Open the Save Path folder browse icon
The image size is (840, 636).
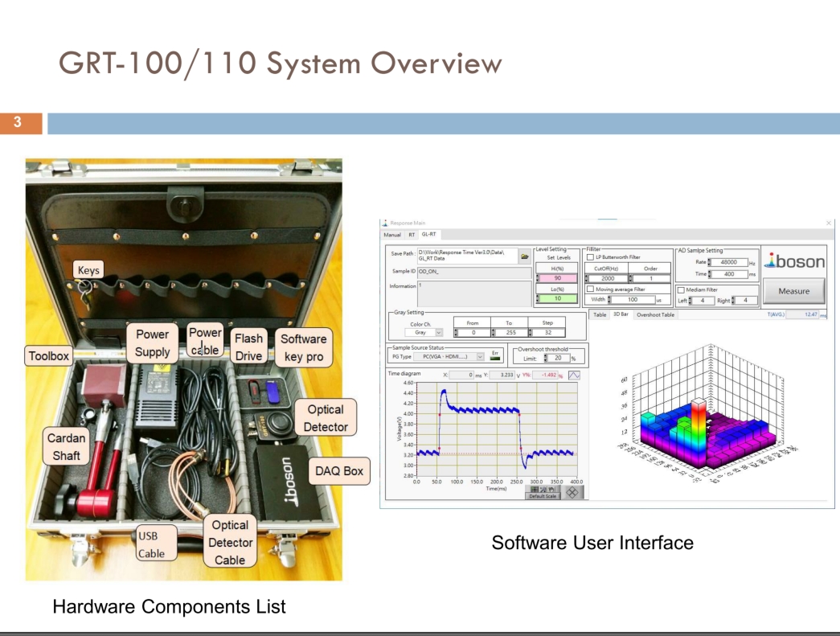tap(524, 256)
